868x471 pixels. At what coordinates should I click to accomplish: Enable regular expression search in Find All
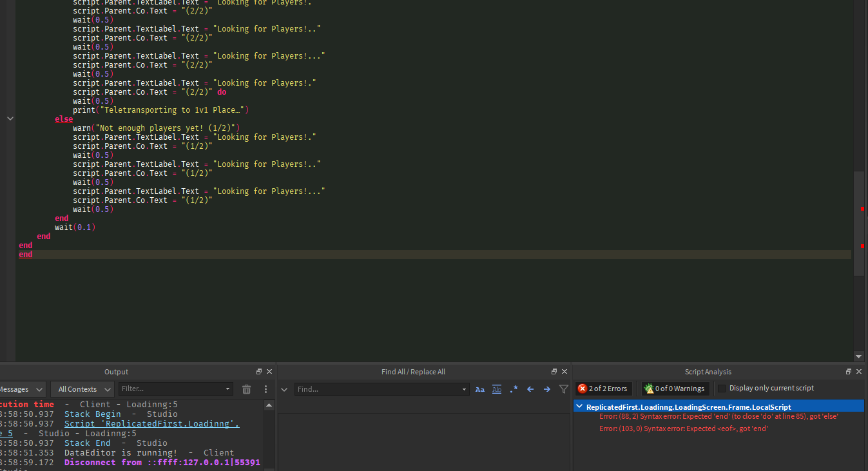[x=514, y=389]
